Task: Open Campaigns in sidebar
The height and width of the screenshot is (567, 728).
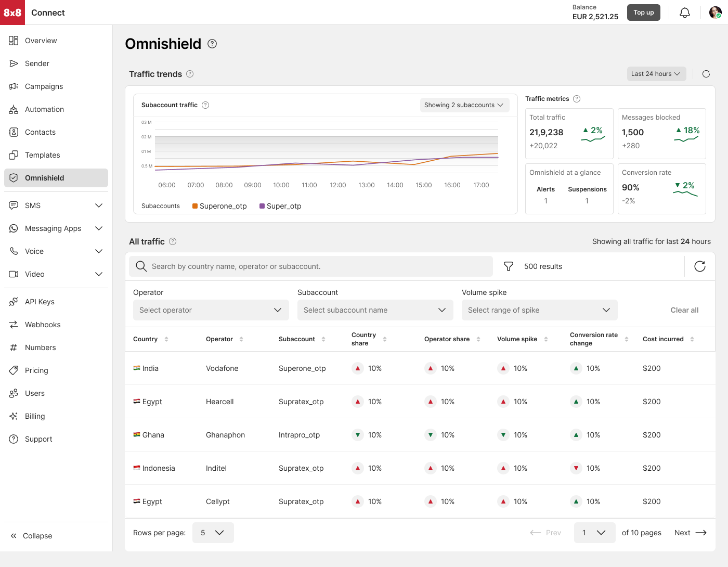Action: (56, 86)
